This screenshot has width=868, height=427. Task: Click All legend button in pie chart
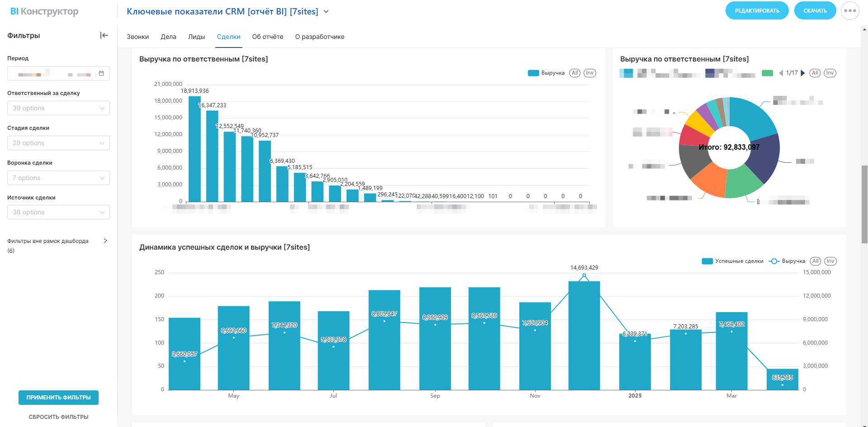[815, 73]
